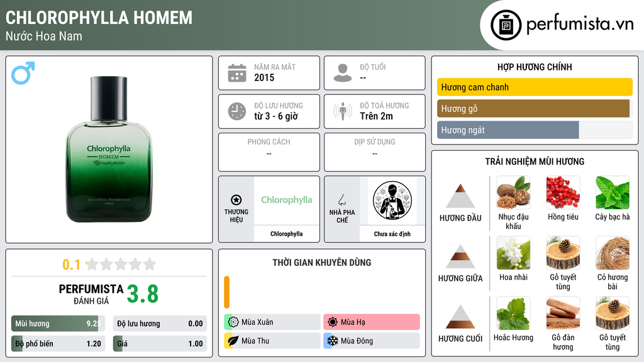Click the Chlorophylla brand logo

point(287,200)
